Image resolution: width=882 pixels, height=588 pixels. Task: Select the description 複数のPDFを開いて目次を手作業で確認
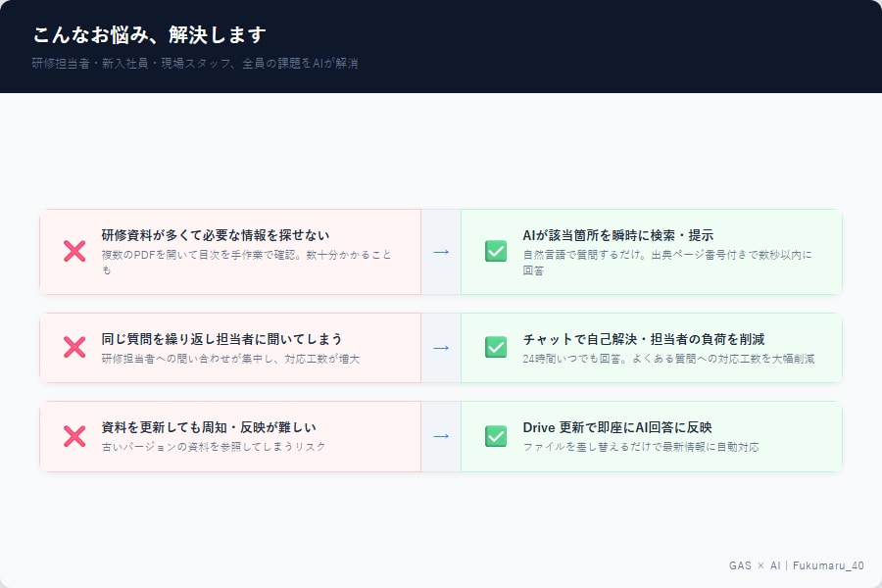pos(246,263)
